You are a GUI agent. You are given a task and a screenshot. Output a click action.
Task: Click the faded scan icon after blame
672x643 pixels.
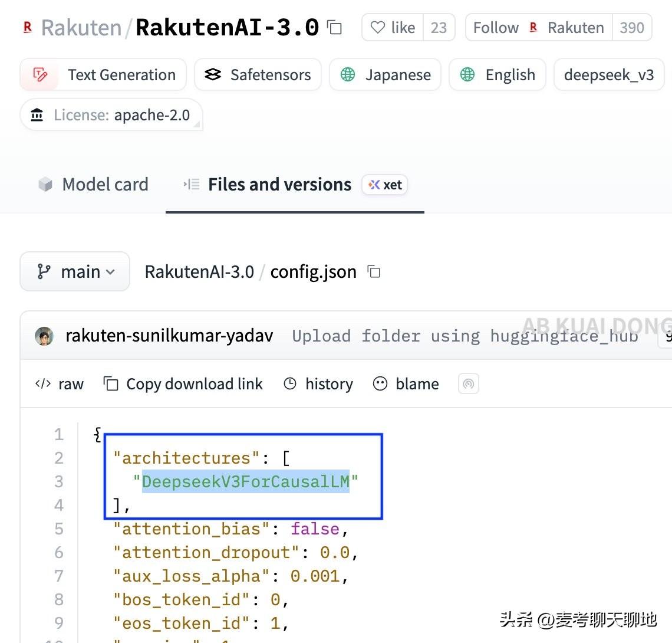pos(469,383)
